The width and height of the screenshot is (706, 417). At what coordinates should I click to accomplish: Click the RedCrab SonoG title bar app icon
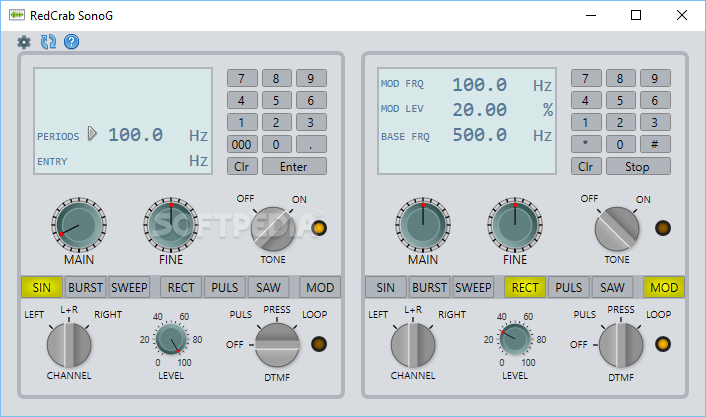point(17,15)
